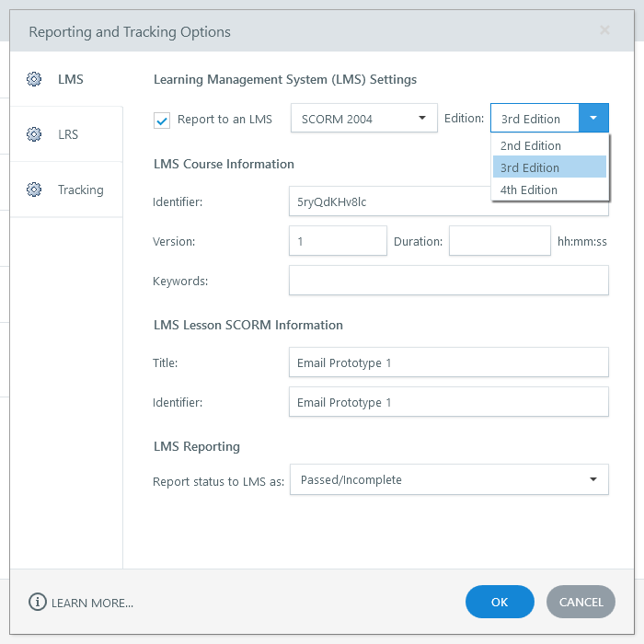This screenshot has width=644, height=644.
Task: Open the Tracking tab
Action: tap(79, 190)
